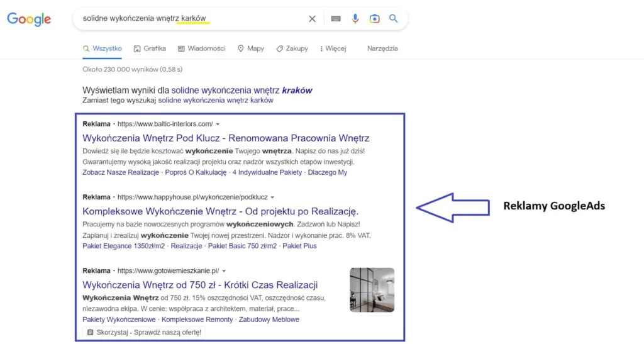Click the https://www.baltic-interiors.com/ URL text
Image resolution: width=644 pixels, height=344 pixels.
(165, 124)
